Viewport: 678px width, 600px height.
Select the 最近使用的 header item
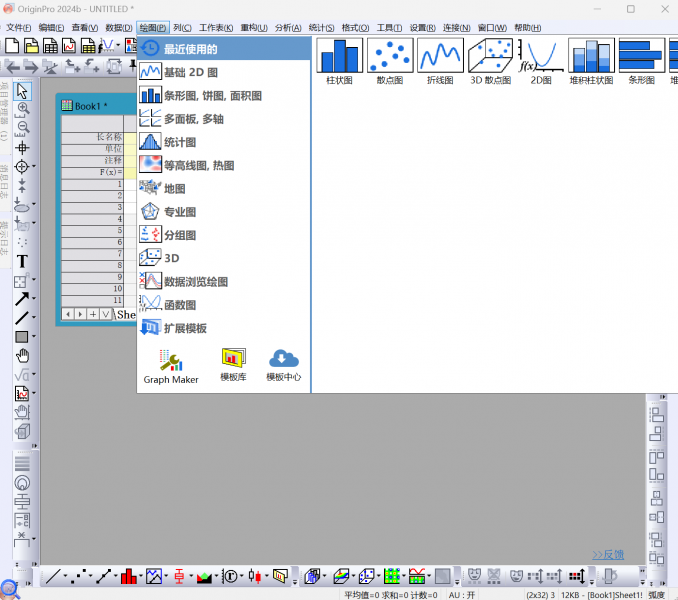[x=224, y=48]
